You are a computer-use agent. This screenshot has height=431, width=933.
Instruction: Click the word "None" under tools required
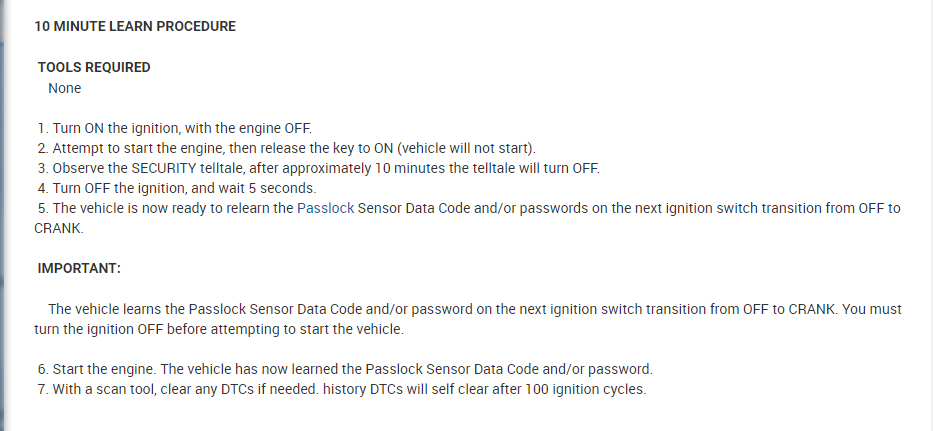pos(64,88)
